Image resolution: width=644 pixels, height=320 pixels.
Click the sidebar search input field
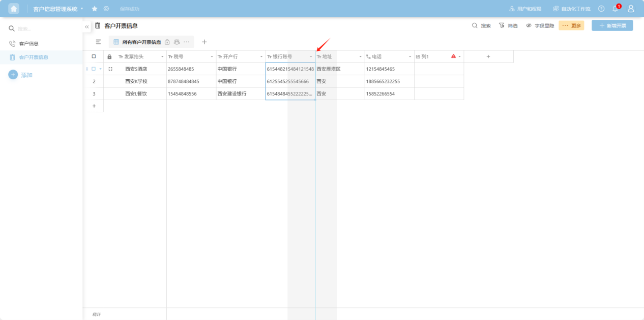pos(46,29)
